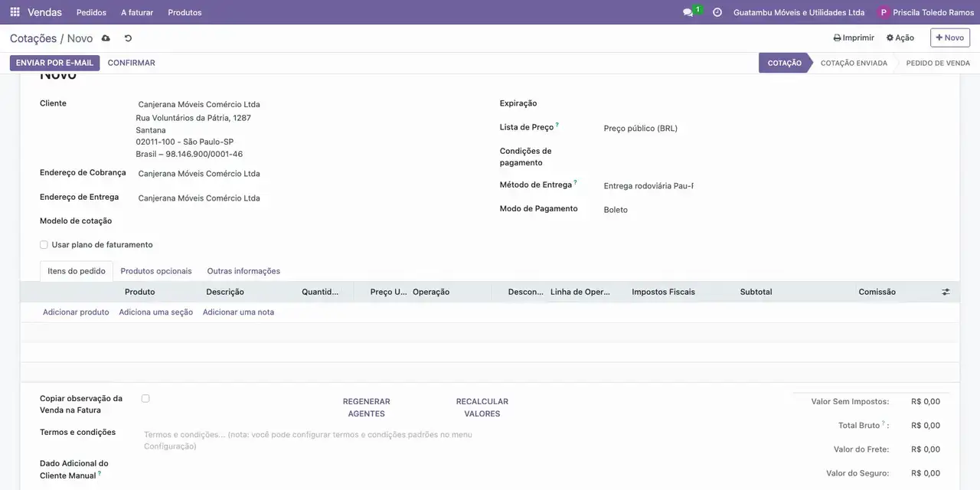The width and height of the screenshot is (980, 490).
Task: Switch to Produtos opcionais tab
Action: click(156, 271)
